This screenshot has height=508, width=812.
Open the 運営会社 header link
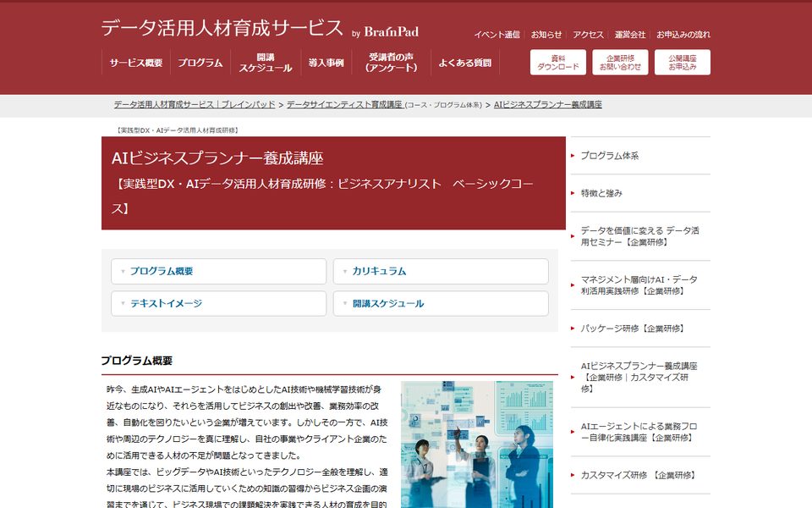click(x=630, y=35)
